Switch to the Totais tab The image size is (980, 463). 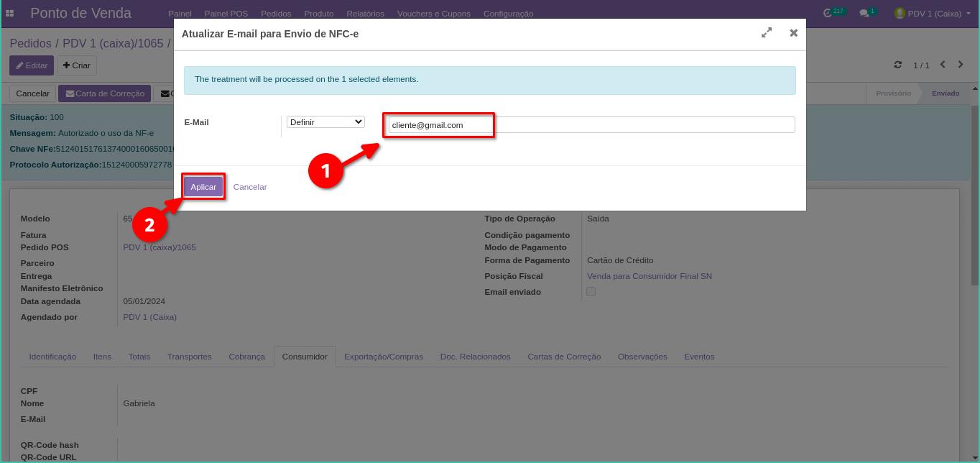point(139,357)
